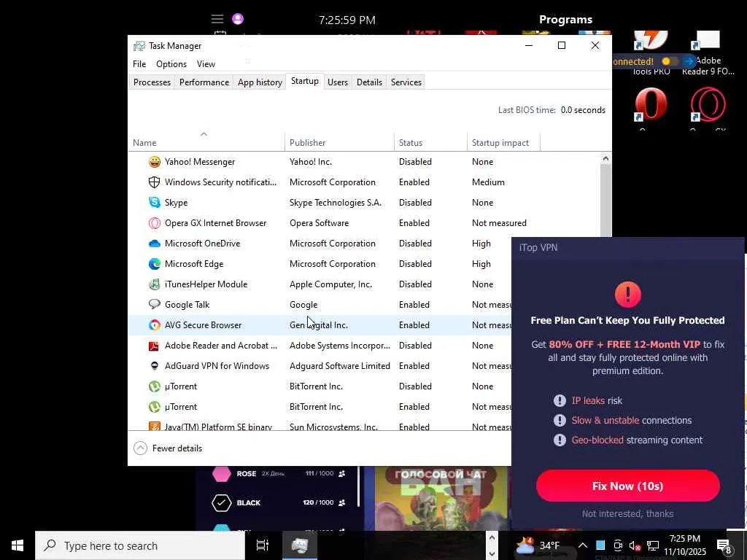747x560 pixels.
Task: Click the Sun Microsystems, Inc. cell
Action: [x=333, y=427]
